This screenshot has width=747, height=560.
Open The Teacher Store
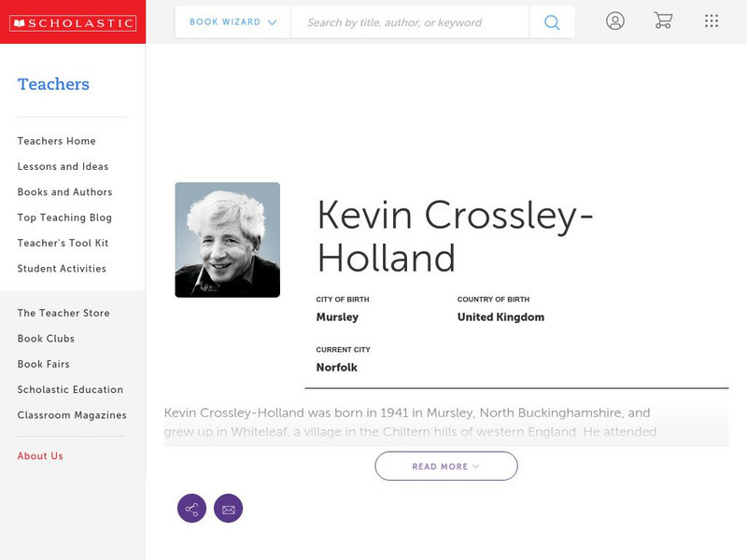click(x=63, y=314)
